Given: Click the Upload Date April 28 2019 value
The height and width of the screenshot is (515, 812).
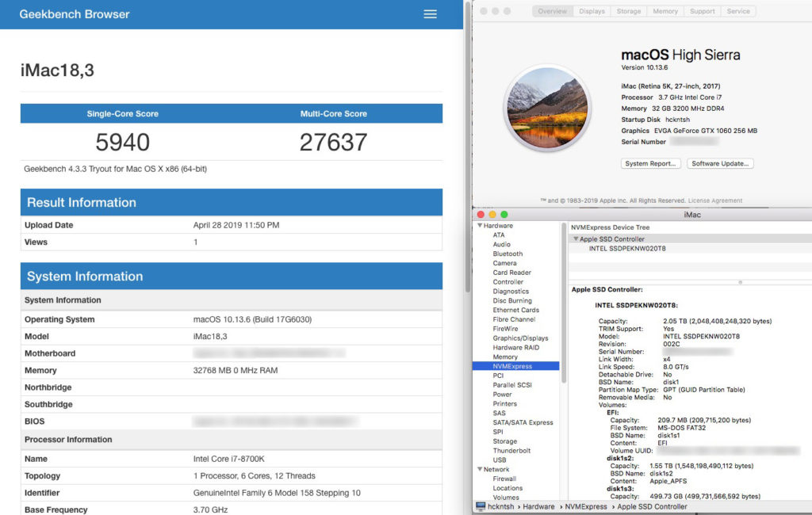Looking at the screenshot, I should coord(236,225).
